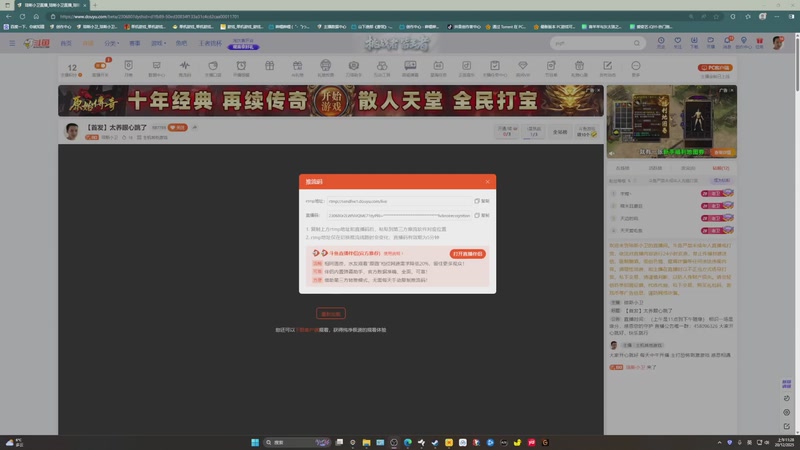Open the 更多 more ellipsis icon

[x=636, y=68]
